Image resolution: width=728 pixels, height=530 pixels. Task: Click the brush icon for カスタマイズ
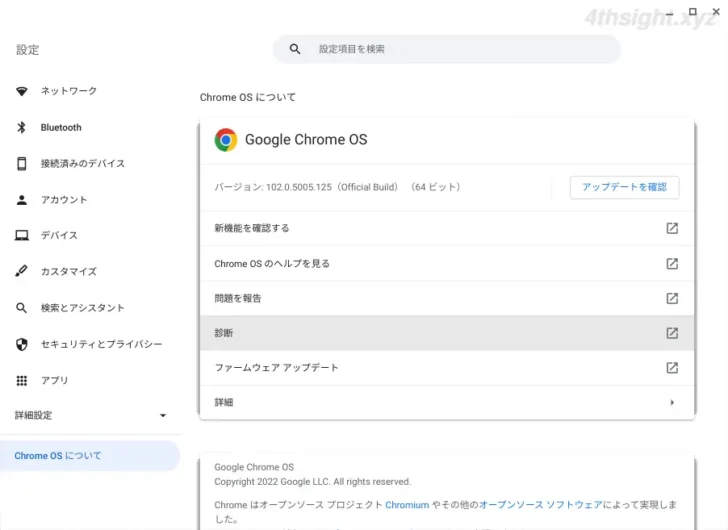[21, 271]
